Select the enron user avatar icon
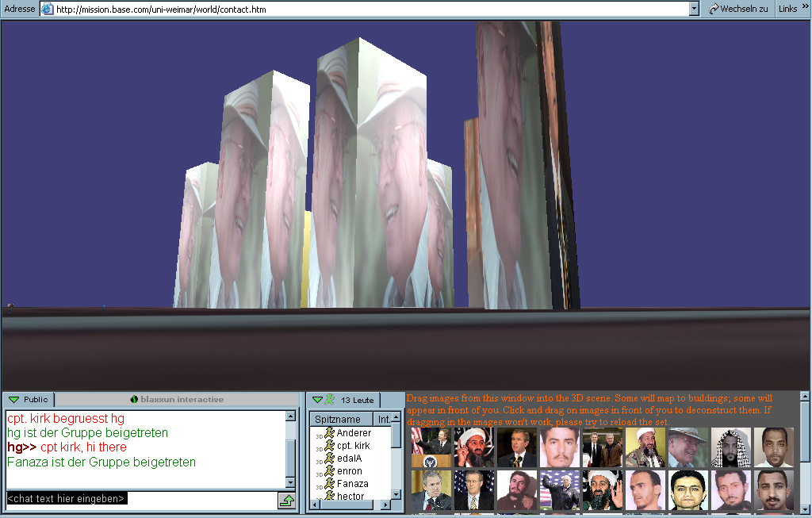 329,471
